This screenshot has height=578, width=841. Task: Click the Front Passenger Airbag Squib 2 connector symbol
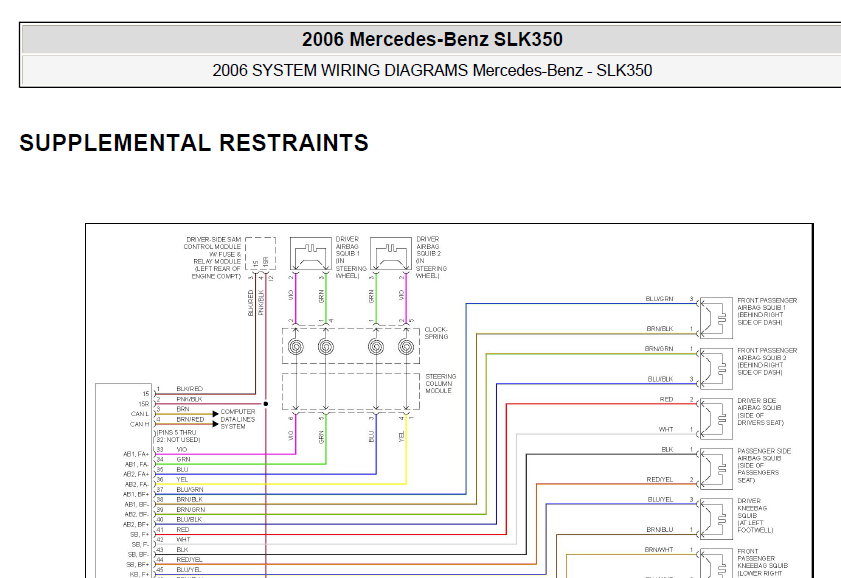717,368
